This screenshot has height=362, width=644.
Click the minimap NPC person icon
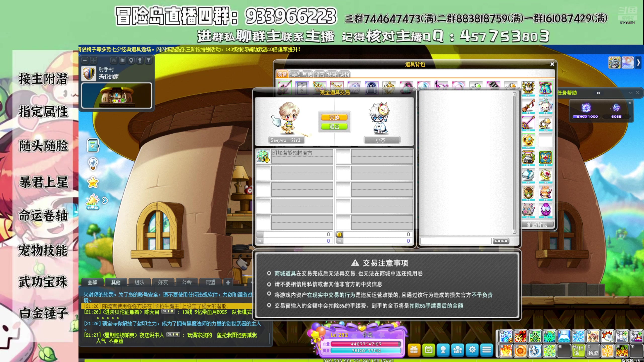140,60
